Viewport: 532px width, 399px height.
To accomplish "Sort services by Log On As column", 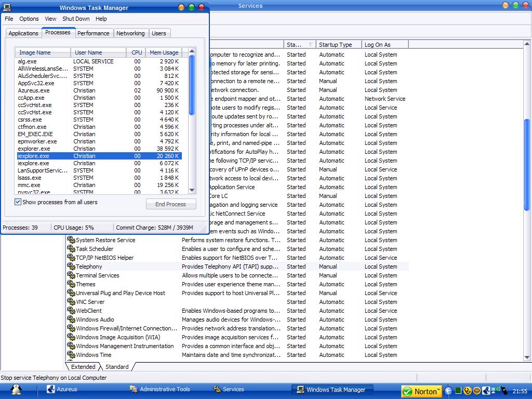I will (385, 45).
